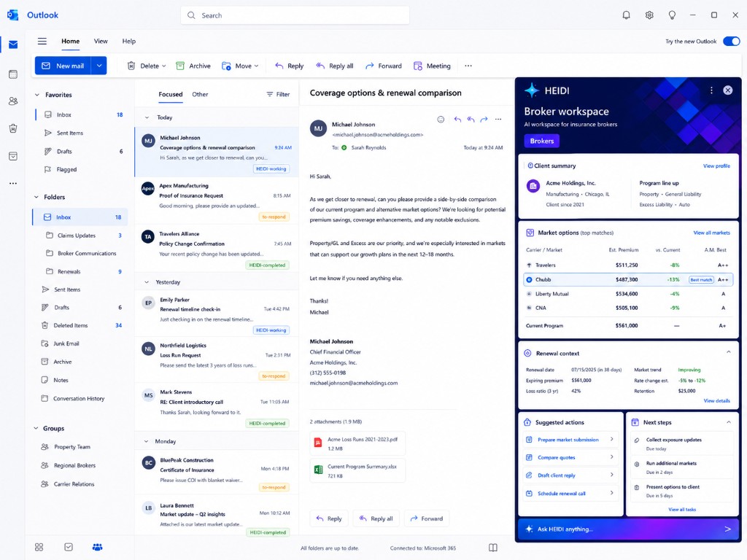Screen dimensions: 747x560
Task: Collapse the Renewal context card
Action: tap(729, 352)
